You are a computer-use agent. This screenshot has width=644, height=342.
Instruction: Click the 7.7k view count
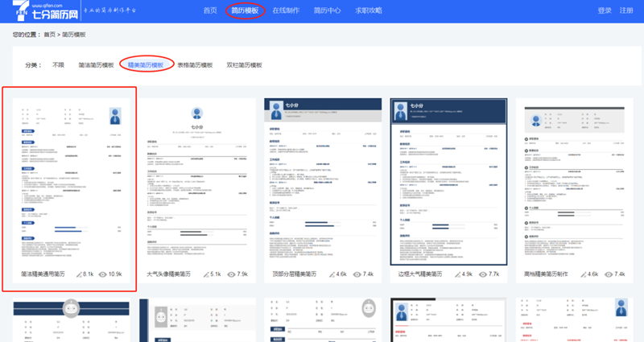click(x=493, y=274)
